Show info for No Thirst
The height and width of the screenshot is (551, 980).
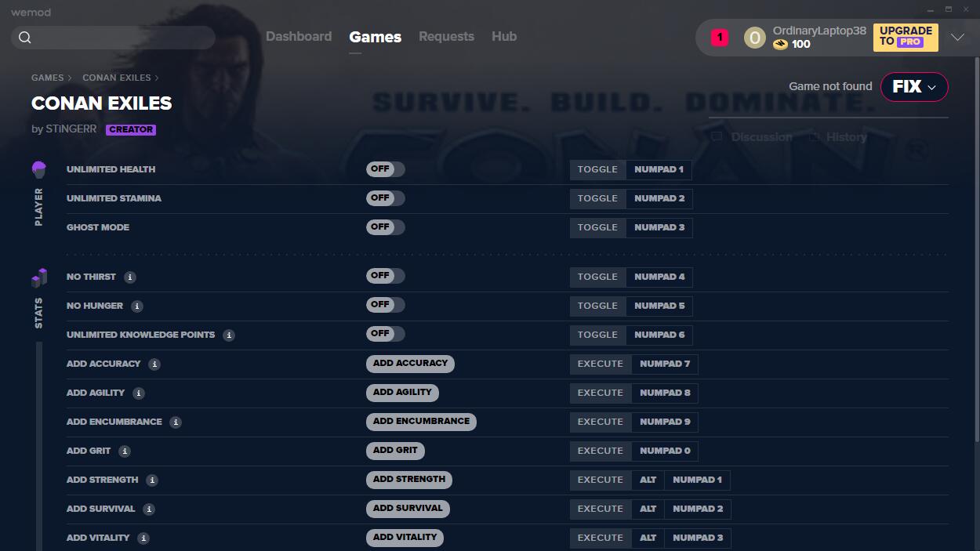pos(130,277)
